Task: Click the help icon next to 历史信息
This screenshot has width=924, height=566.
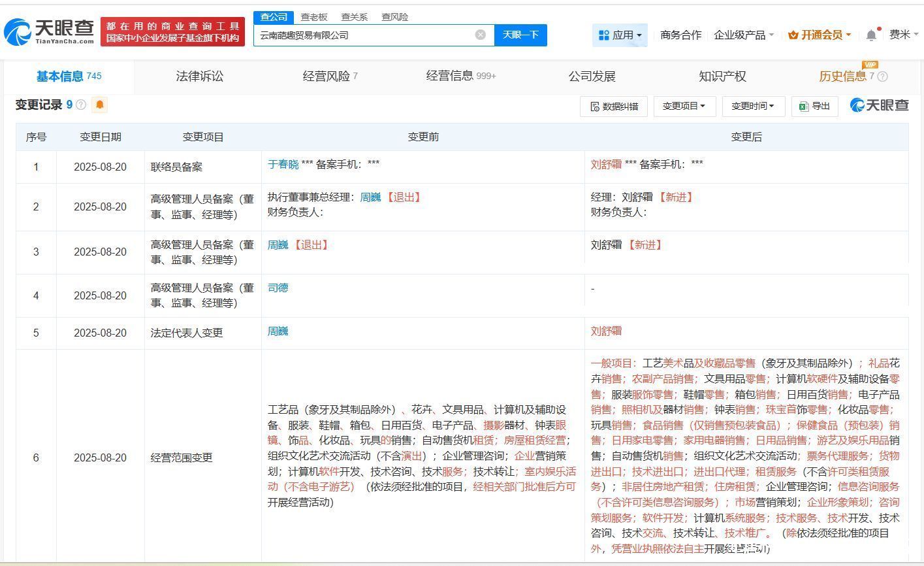Action: [883, 76]
